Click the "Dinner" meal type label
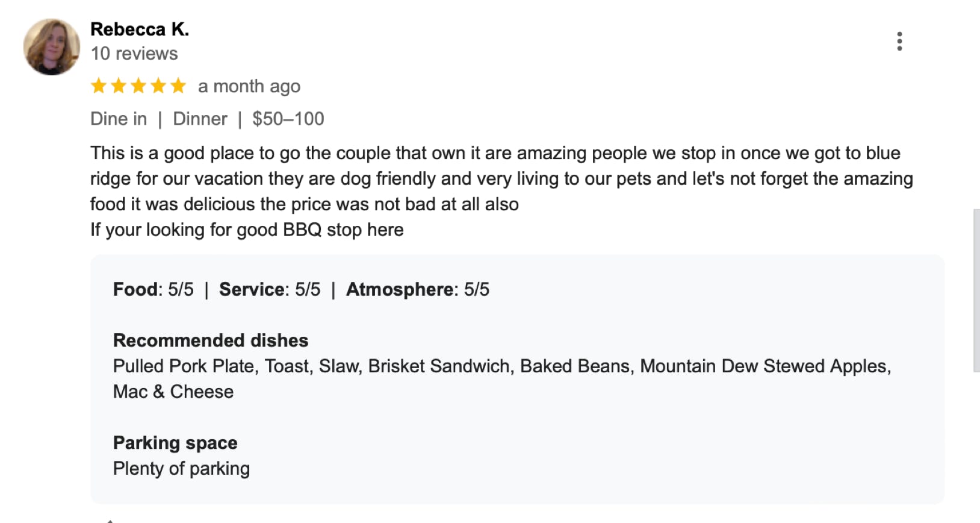Image resolution: width=980 pixels, height=523 pixels. (x=200, y=119)
